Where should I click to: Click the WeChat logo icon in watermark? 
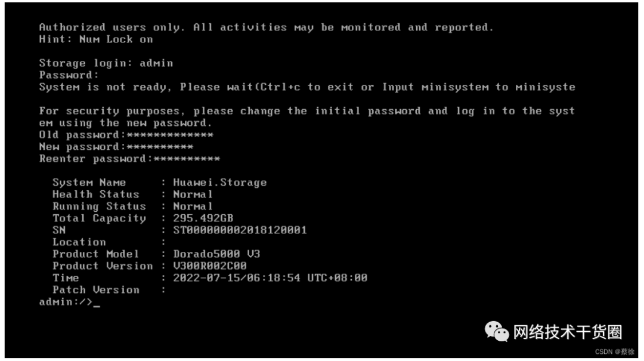(x=497, y=331)
